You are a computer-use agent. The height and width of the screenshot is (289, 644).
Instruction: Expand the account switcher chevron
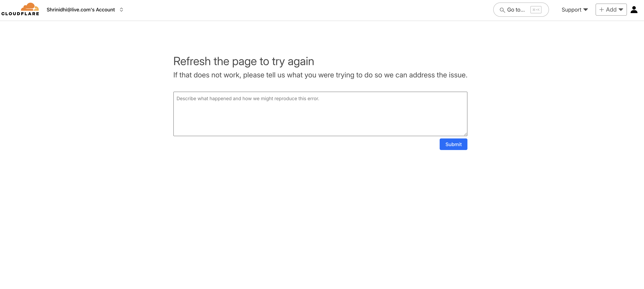click(122, 10)
